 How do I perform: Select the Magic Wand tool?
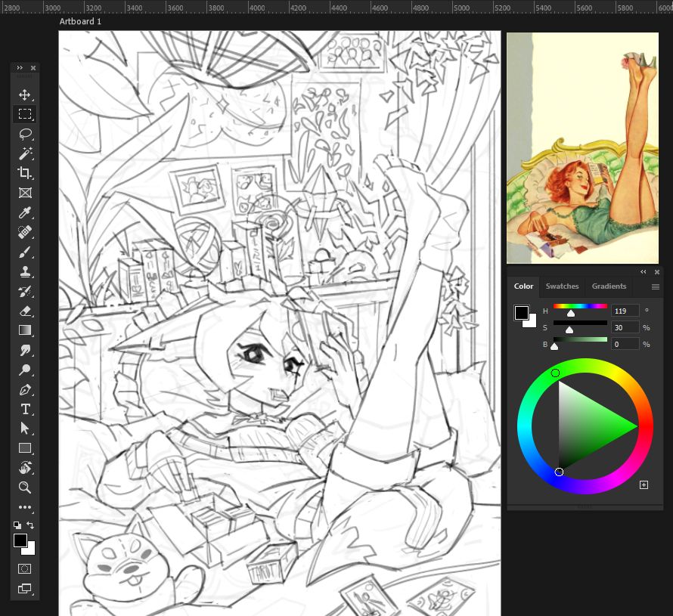point(25,153)
